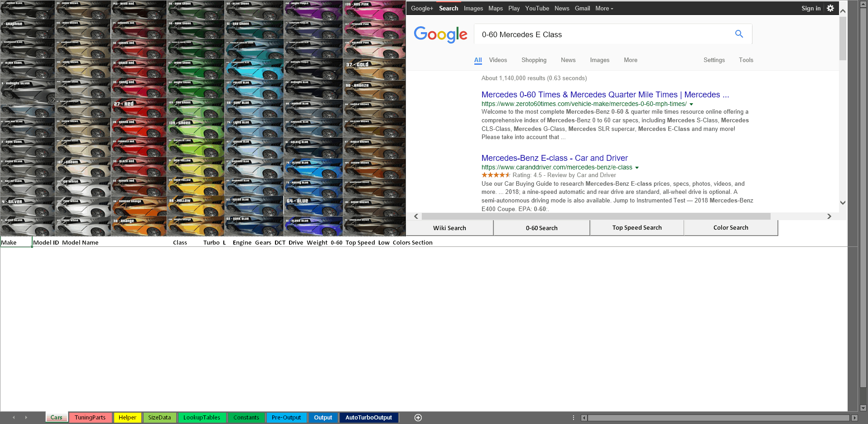Click previous sheet navigation arrow
The height and width of the screenshot is (424, 868).
click(x=14, y=418)
